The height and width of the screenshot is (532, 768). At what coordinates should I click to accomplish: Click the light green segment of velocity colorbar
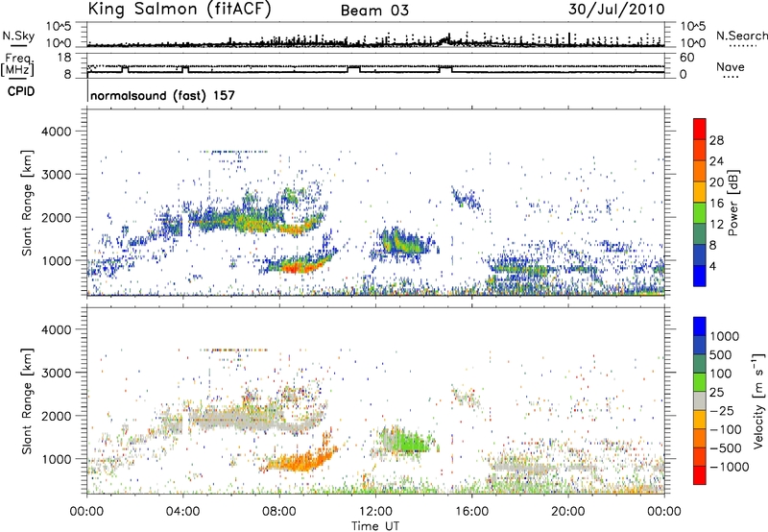(700, 382)
